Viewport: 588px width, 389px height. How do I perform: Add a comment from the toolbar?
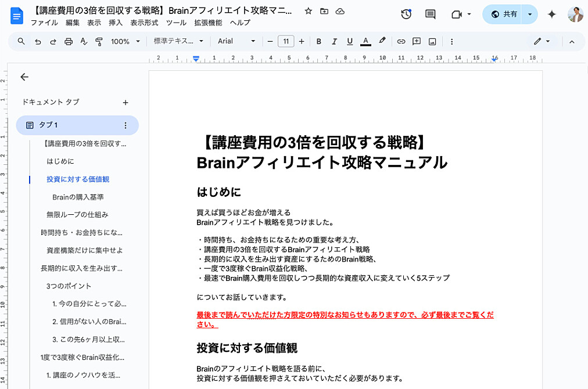coord(417,41)
